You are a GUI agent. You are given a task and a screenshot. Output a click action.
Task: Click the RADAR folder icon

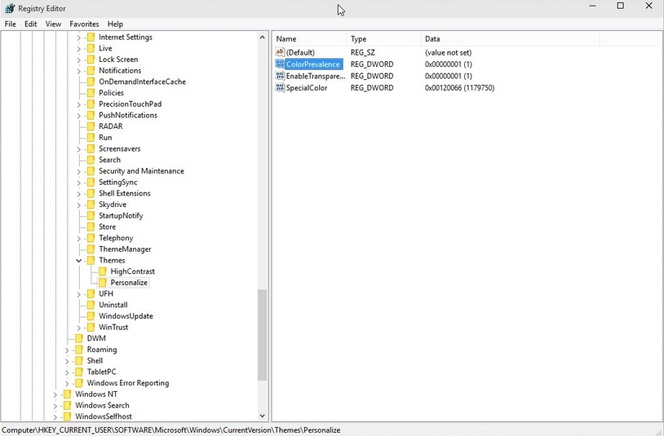(91, 126)
